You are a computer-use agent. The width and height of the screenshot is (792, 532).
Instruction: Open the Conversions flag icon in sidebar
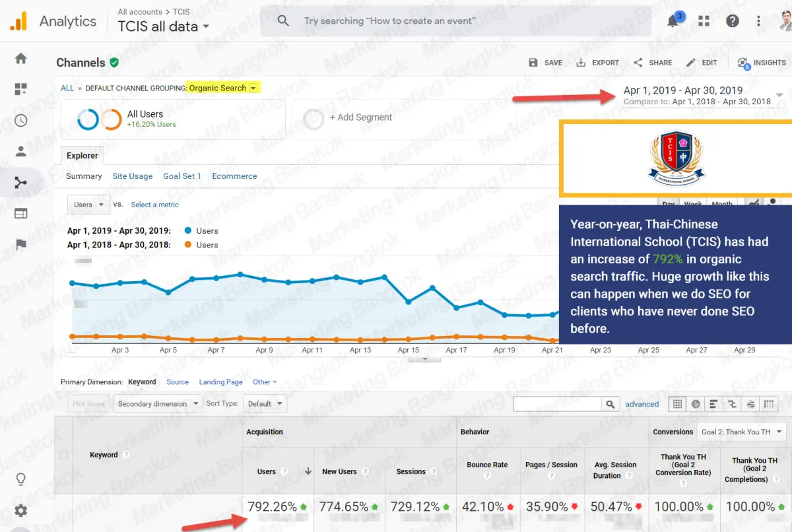click(x=21, y=244)
